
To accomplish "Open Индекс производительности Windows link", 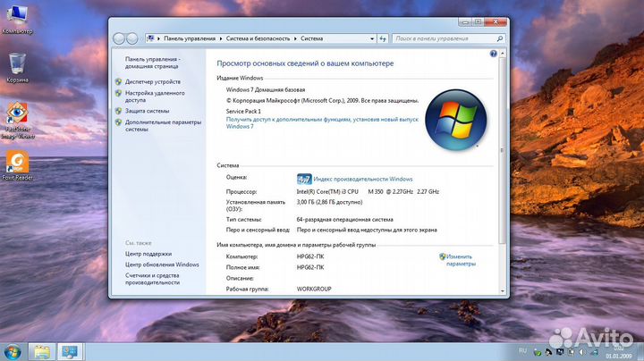I will click(x=362, y=180).
